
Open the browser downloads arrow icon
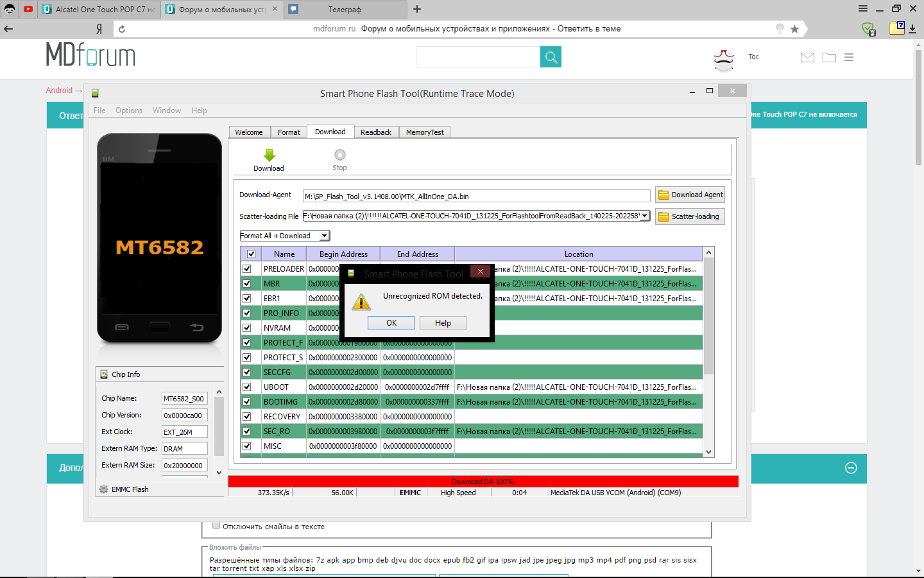(x=912, y=29)
